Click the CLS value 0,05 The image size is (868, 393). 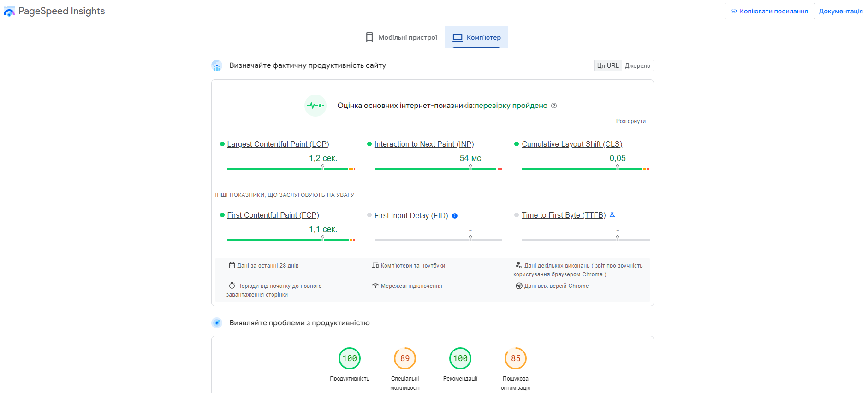tap(618, 158)
